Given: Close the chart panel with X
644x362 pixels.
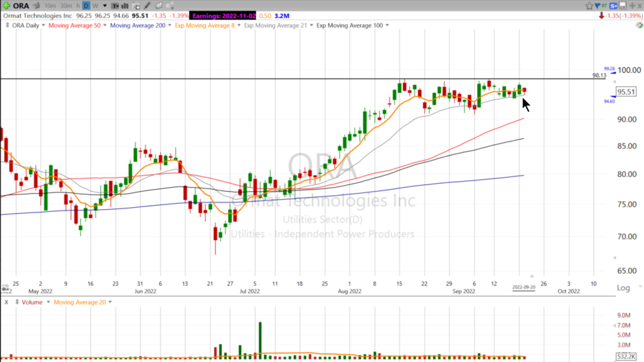Looking at the screenshot, I should [x=640, y=6].
